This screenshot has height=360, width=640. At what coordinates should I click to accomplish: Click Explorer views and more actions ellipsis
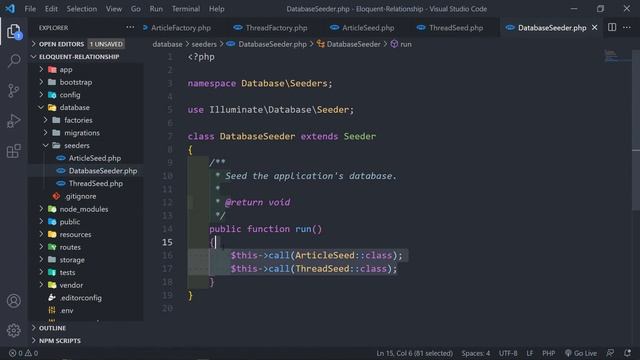[x=130, y=27]
